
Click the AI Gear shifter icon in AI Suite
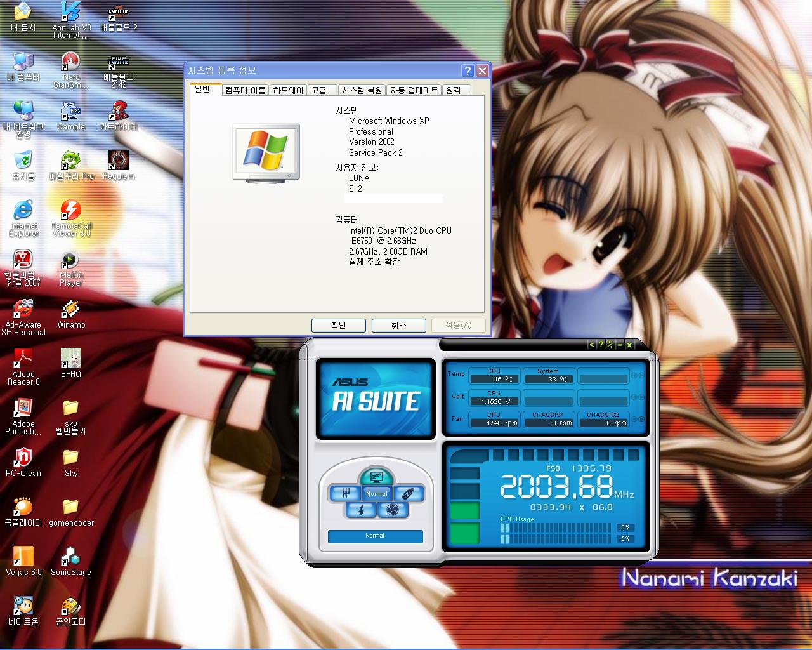click(346, 493)
